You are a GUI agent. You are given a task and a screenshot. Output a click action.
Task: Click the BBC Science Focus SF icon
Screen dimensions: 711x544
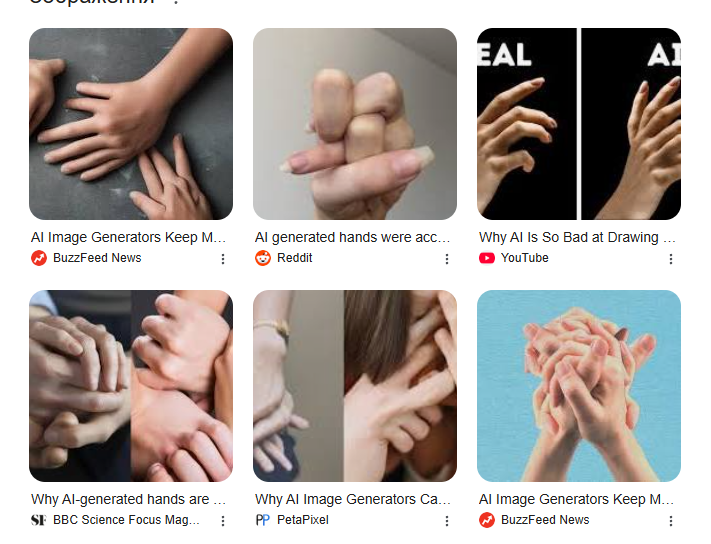(39, 520)
